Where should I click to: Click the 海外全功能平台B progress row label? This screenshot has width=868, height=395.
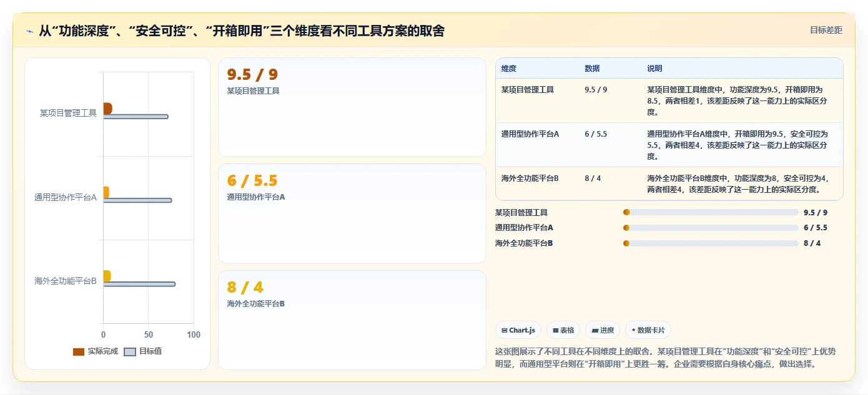[524, 243]
